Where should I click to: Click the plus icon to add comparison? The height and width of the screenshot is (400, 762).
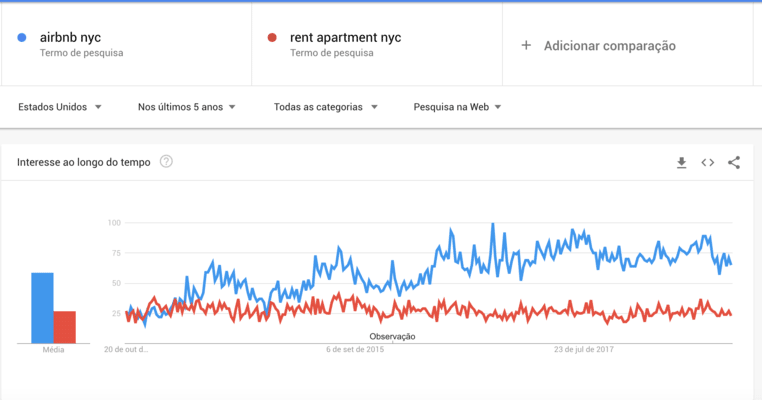click(x=526, y=45)
